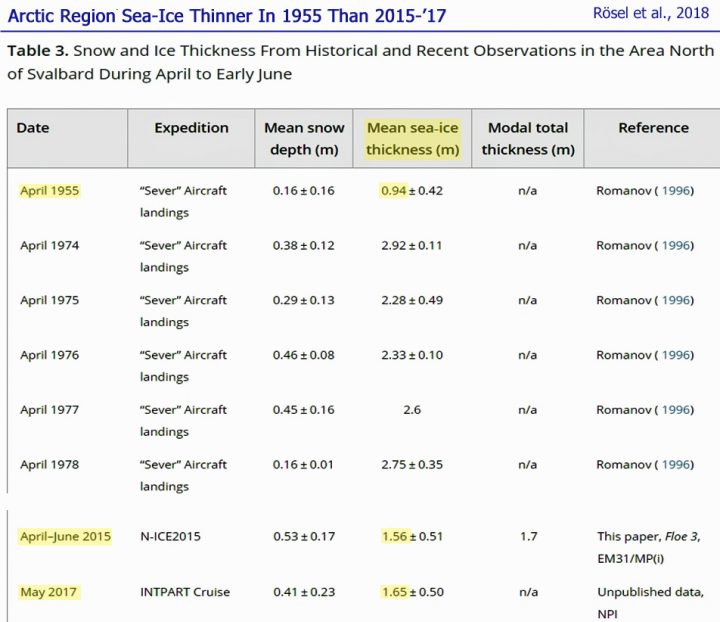Open the 1996 reference link for April 1955
720x622 pixels.
tap(676, 190)
